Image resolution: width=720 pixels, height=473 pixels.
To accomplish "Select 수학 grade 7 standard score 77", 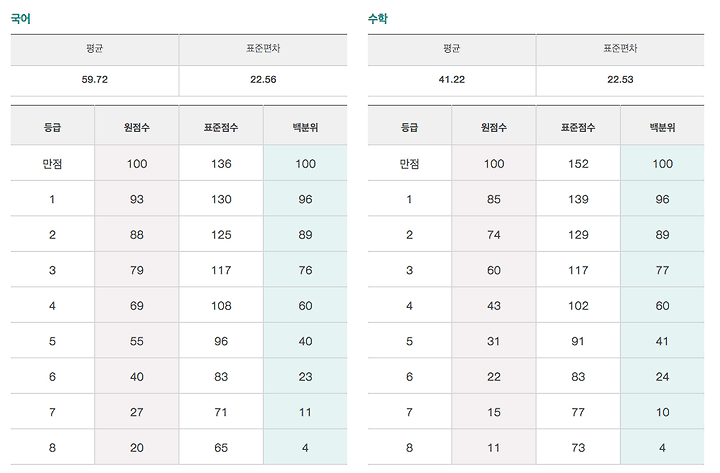I will (578, 412).
